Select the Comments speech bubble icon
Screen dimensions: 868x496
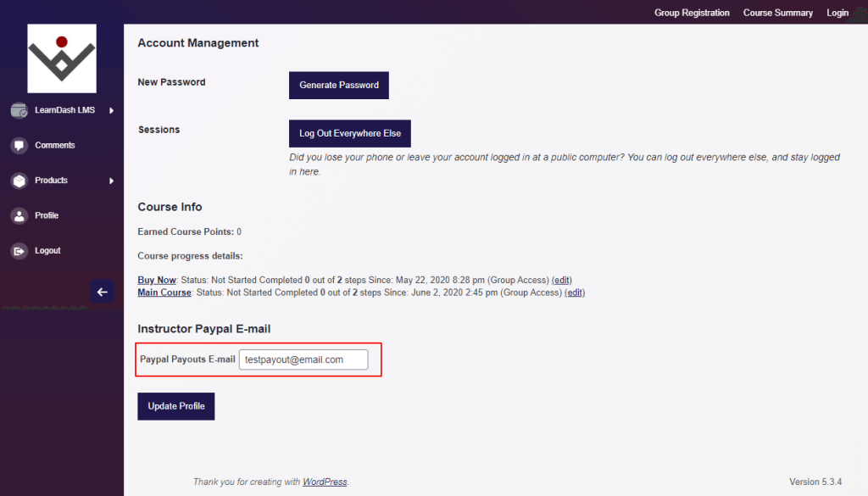[19, 145]
